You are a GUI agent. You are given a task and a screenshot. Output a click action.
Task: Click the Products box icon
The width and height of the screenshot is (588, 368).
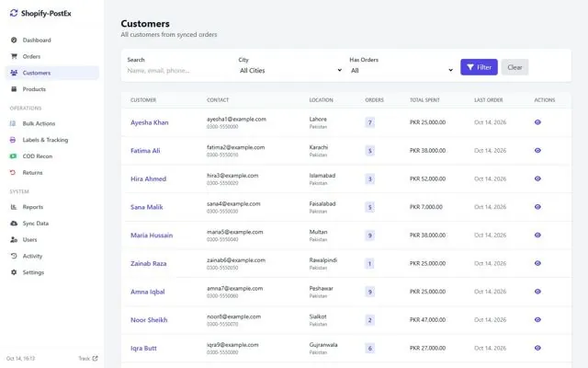[x=14, y=89]
